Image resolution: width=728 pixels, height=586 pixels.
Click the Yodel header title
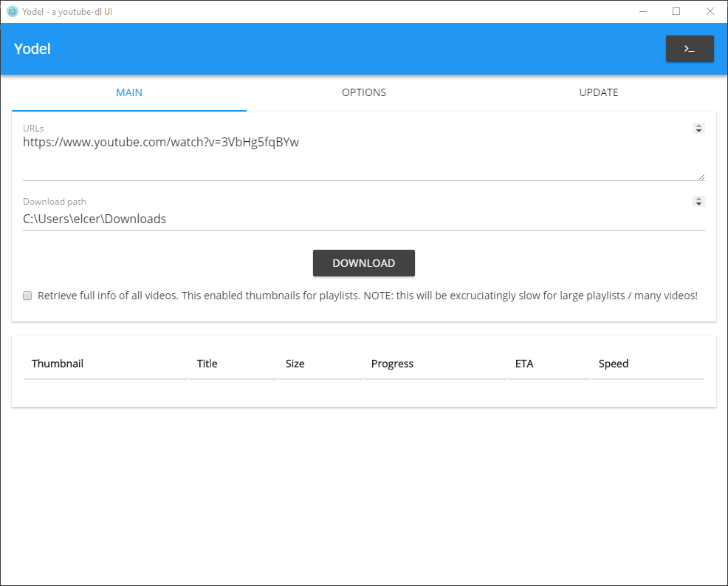point(32,49)
